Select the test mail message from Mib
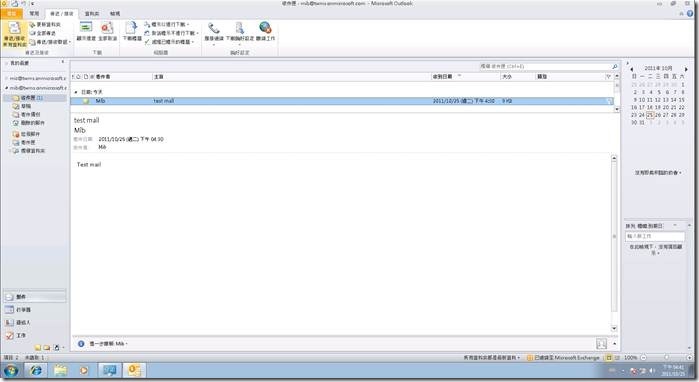 point(341,101)
